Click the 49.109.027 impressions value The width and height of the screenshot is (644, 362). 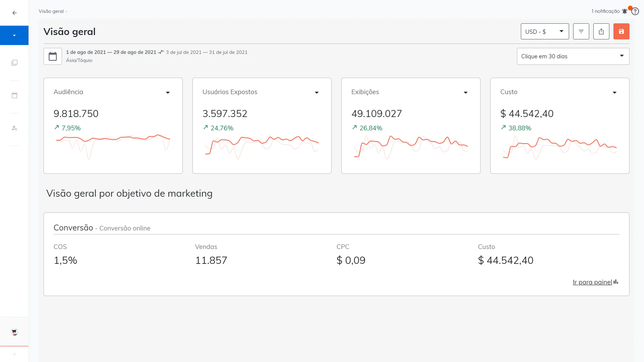(x=377, y=114)
